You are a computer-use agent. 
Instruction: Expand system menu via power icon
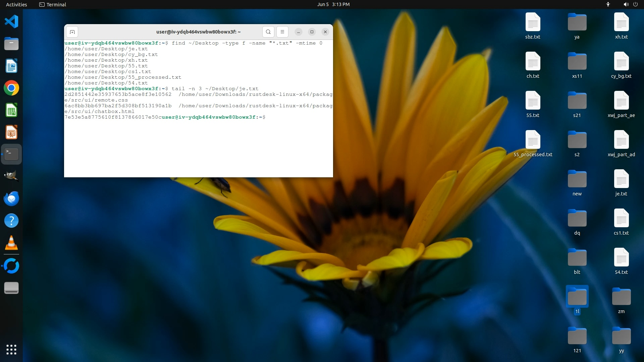(635, 4)
